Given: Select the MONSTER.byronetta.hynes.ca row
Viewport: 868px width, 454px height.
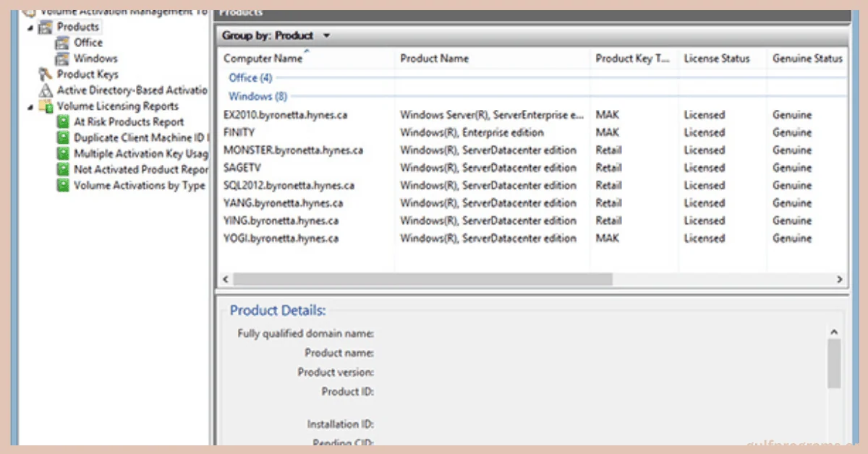Looking at the screenshot, I should pyautogui.click(x=532, y=150).
